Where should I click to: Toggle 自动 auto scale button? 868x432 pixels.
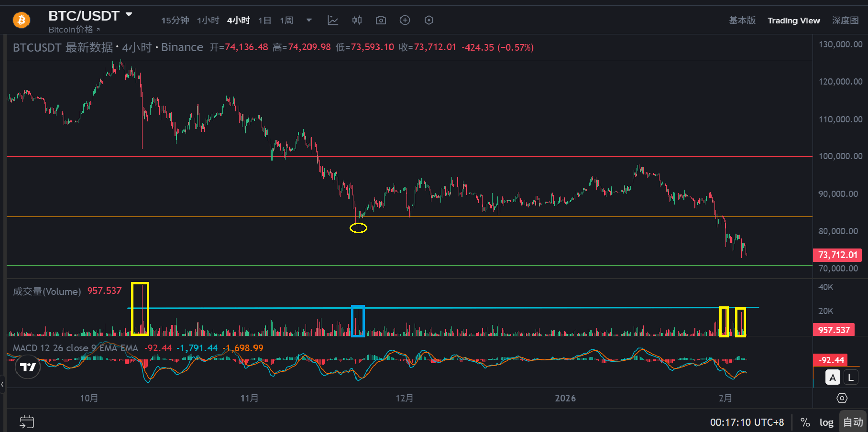point(853,422)
